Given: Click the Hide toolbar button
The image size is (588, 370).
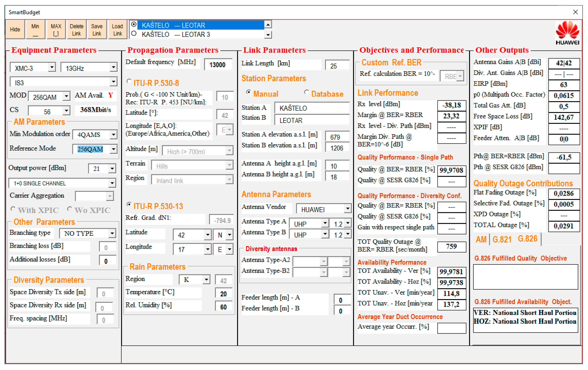Looking at the screenshot, I should [x=15, y=30].
